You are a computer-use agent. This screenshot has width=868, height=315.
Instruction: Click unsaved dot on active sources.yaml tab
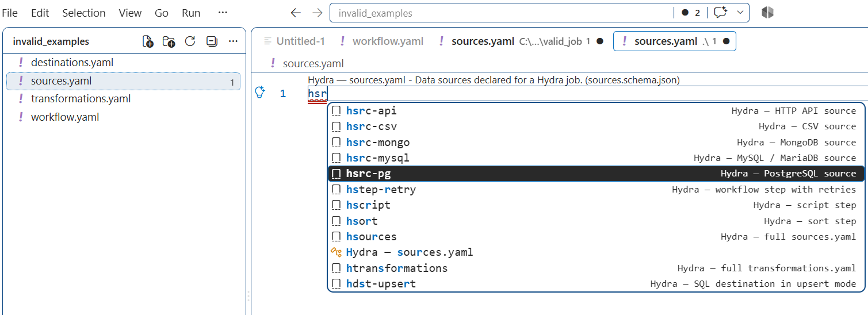[726, 41]
